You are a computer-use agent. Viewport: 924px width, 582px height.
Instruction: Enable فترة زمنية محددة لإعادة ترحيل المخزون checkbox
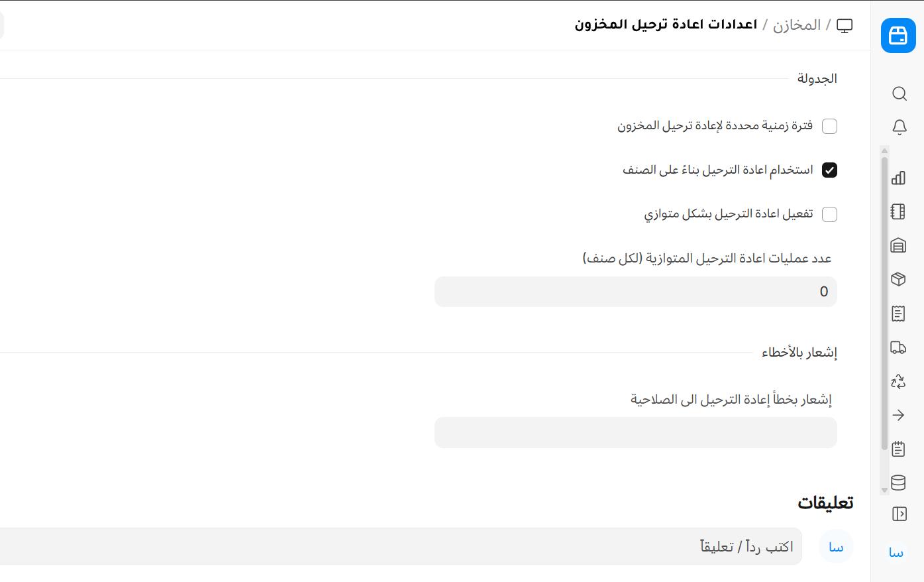click(829, 126)
